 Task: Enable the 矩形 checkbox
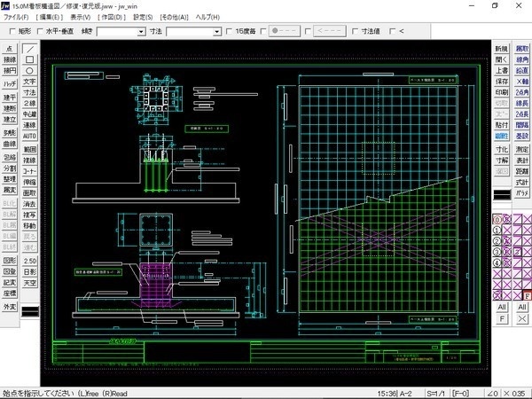12,31
